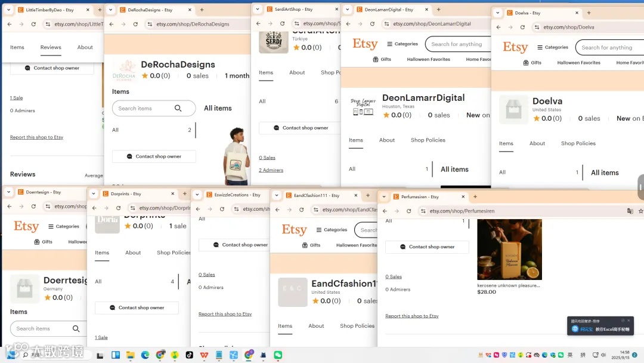Click the search magnifier in DeRochaDesigns items box

pos(178,108)
